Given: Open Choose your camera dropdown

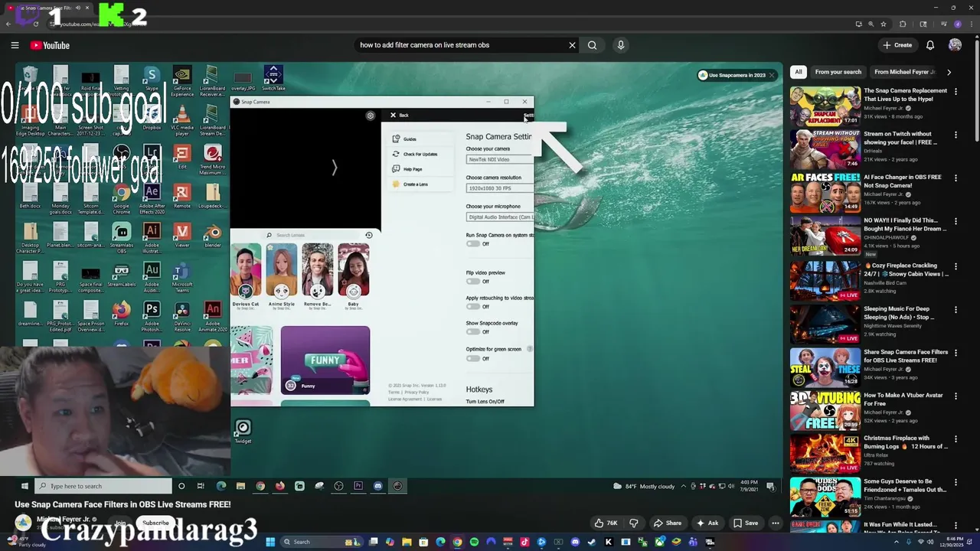Looking at the screenshot, I should (500, 159).
